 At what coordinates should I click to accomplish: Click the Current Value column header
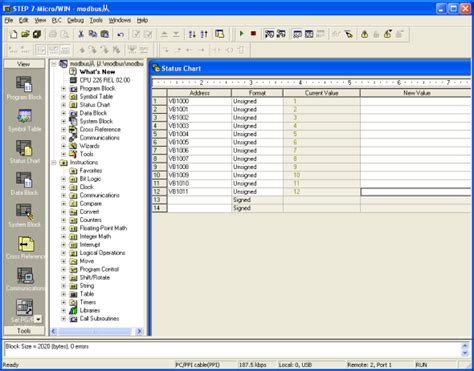click(x=321, y=93)
